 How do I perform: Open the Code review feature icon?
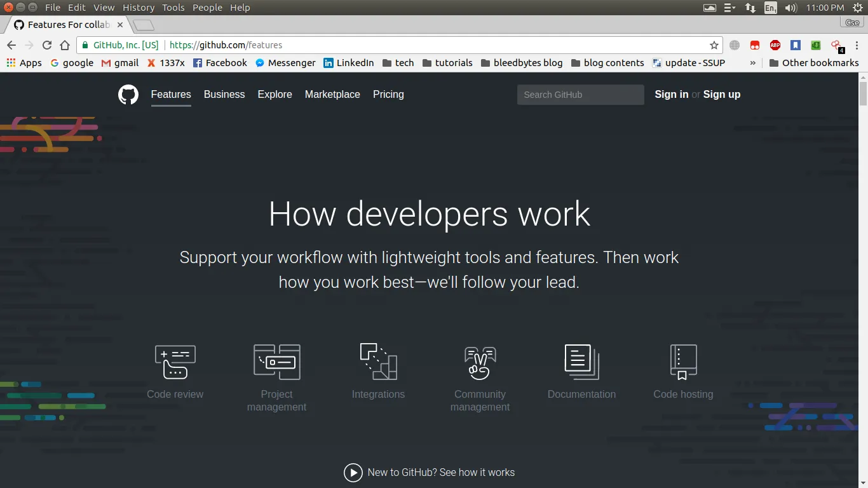pyautogui.click(x=175, y=362)
